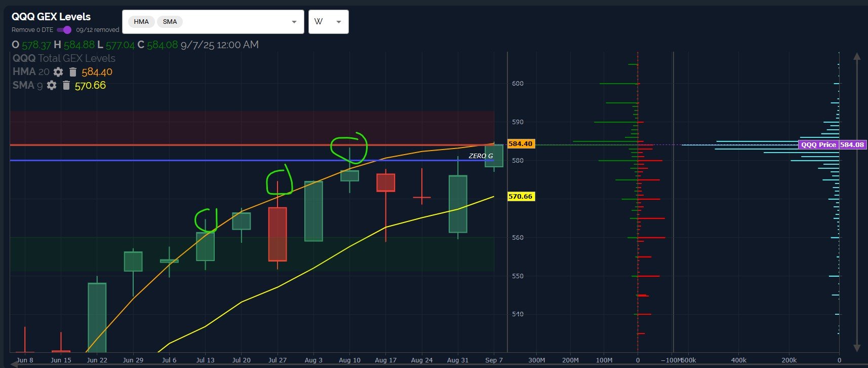
Task: Select the HMA indicator chip
Action: (141, 22)
